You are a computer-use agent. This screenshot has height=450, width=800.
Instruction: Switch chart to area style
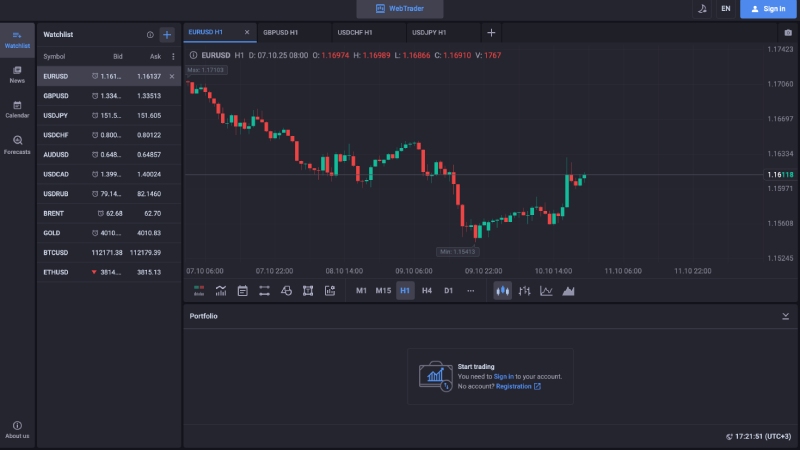click(x=568, y=291)
